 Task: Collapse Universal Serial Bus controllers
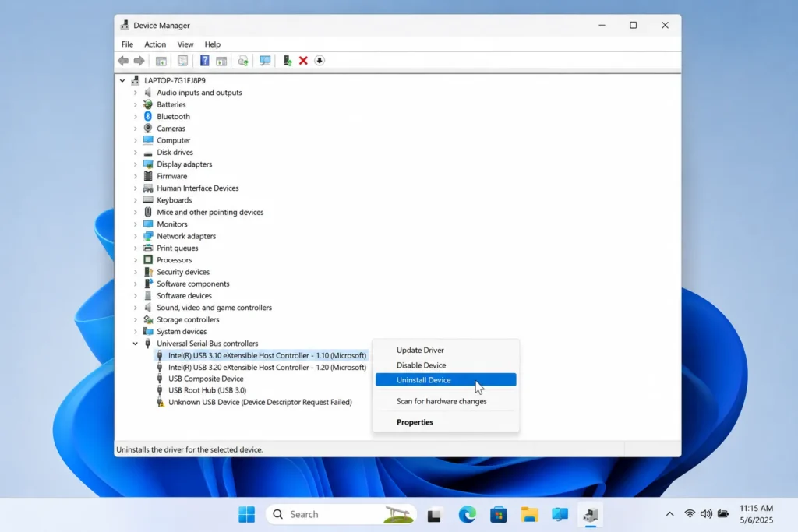(x=136, y=344)
